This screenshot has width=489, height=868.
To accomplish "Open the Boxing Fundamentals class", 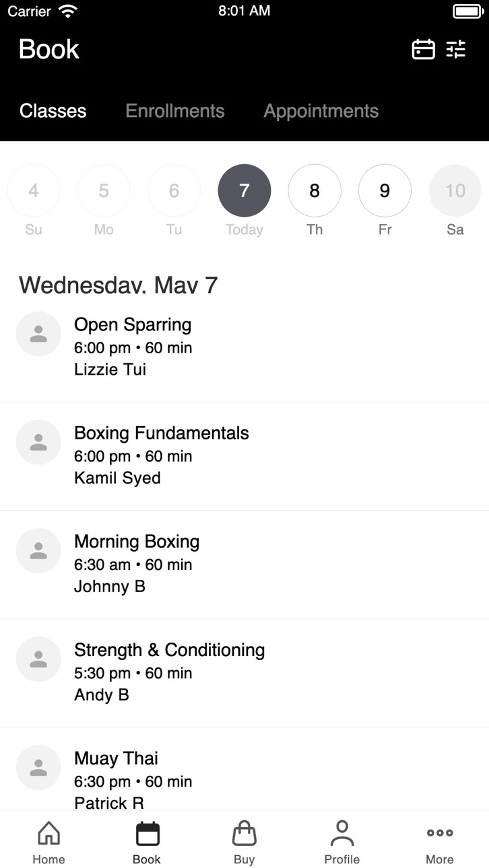I will click(244, 456).
